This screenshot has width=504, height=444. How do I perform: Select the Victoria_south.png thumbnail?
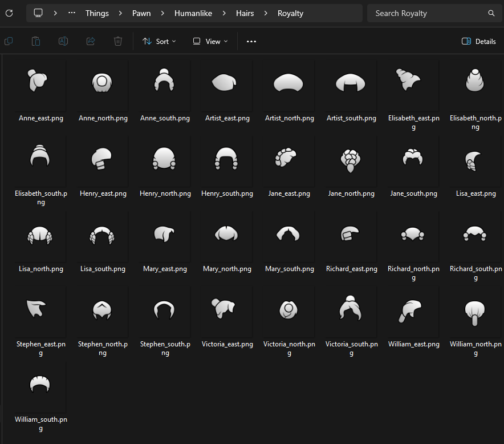click(351, 308)
